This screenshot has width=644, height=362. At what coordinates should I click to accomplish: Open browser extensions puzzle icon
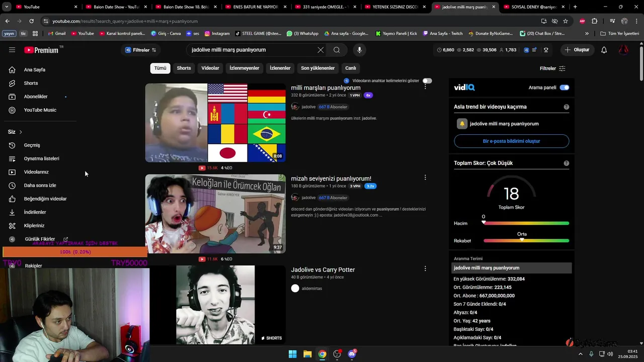595,21
